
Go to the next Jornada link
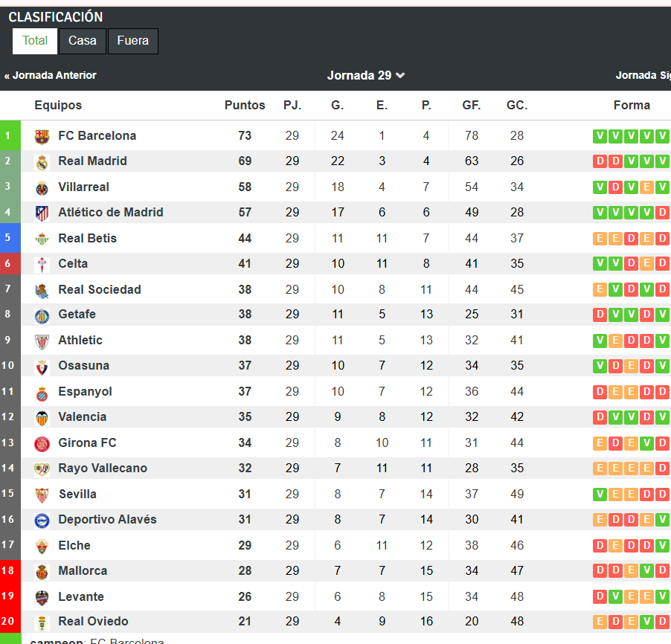tap(642, 75)
